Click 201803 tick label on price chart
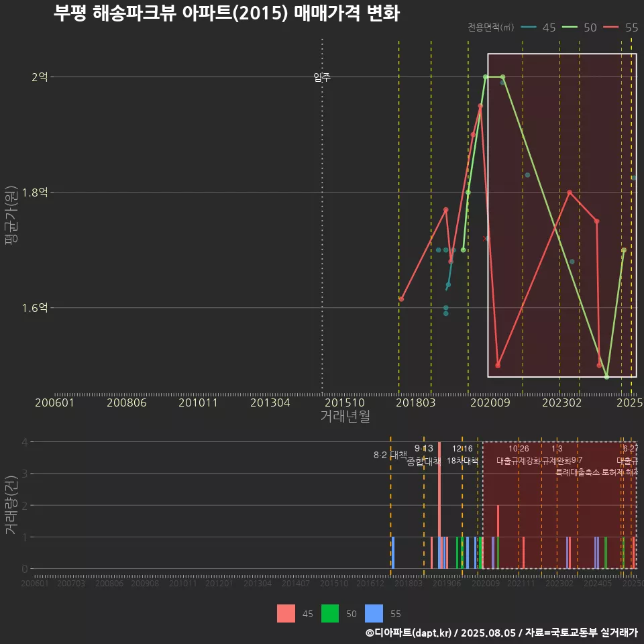 point(416,402)
